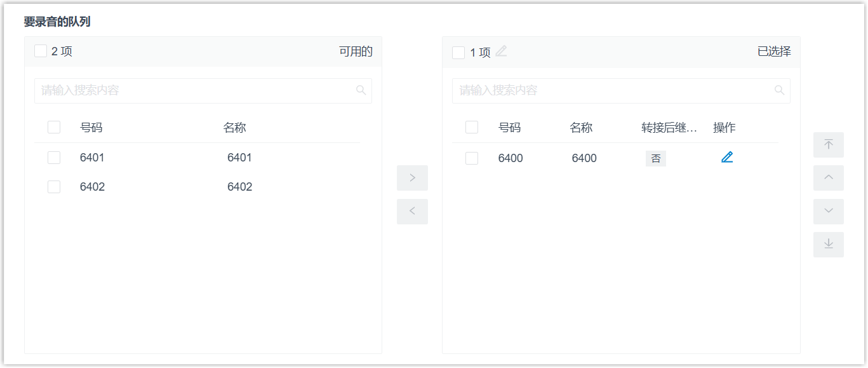Click the blue edit pencil for queue 6400
This screenshot has width=868, height=368.
click(727, 158)
